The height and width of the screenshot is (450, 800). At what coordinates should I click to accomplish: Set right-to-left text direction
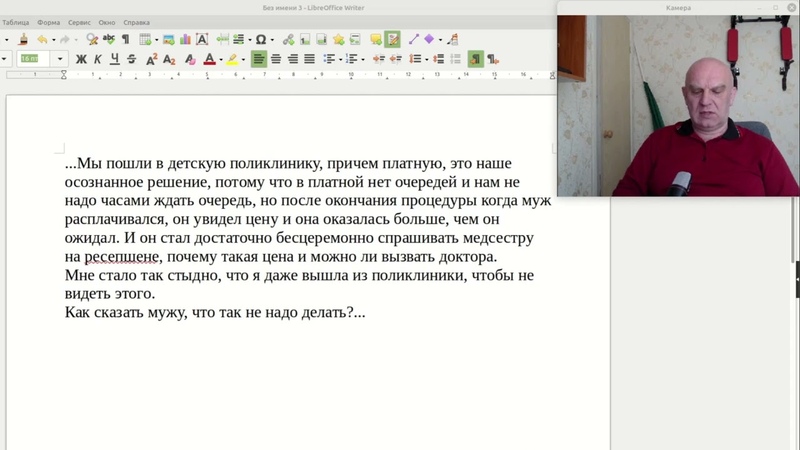point(492,59)
